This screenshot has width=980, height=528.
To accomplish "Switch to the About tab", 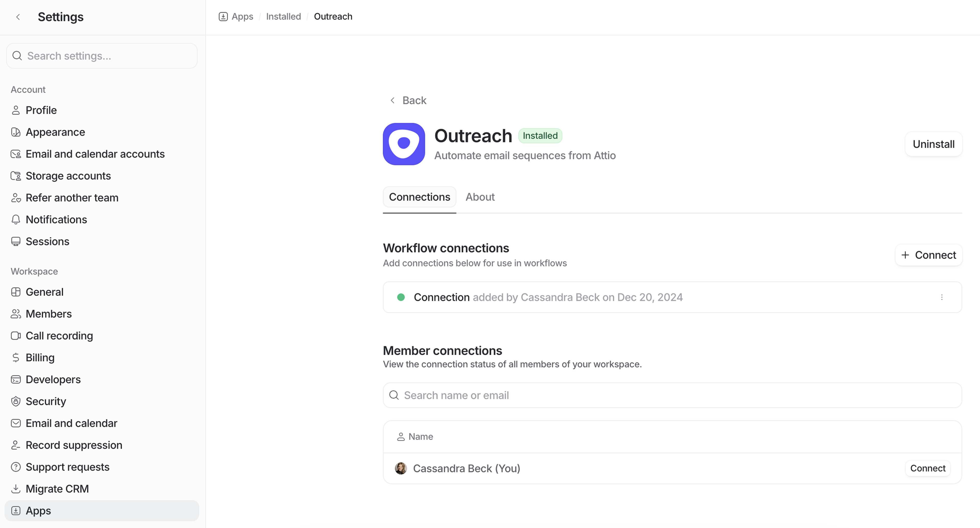I will pos(480,197).
